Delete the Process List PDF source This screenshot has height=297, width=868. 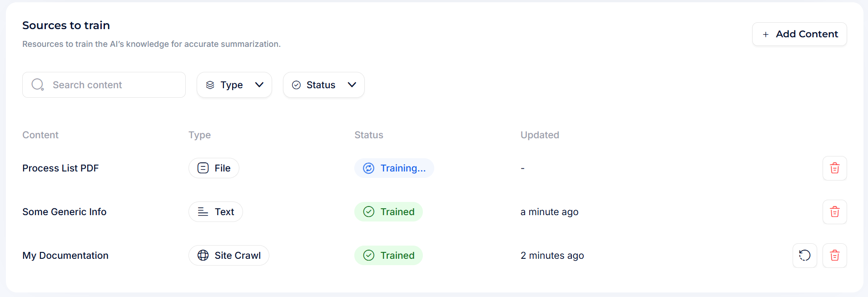[x=834, y=168]
